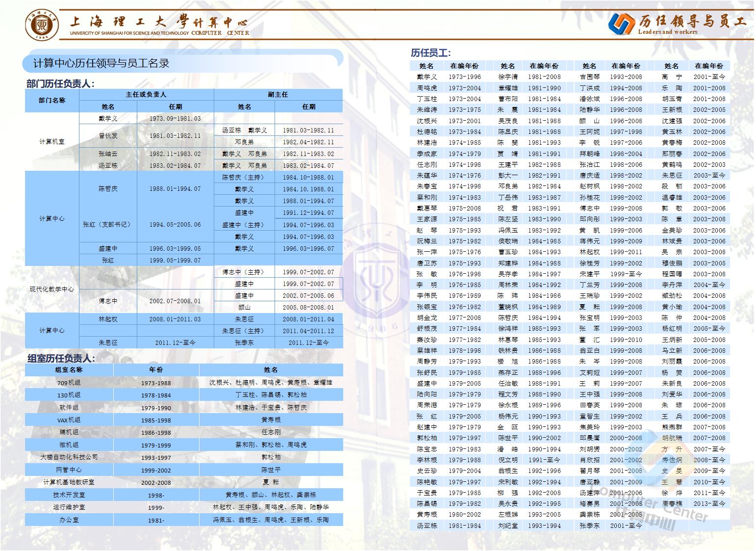Click the blue and orange computer center logo
The image size is (756, 551).
click(x=621, y=23)
